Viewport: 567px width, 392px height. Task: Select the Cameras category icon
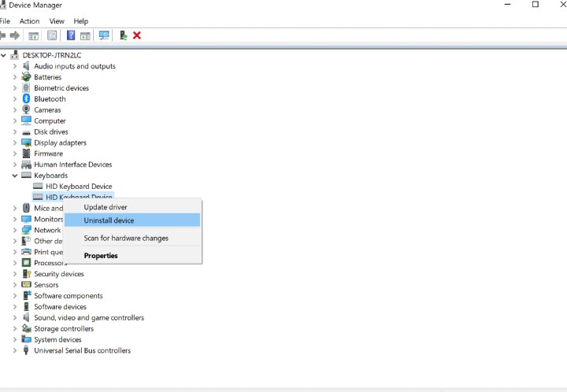27,110
